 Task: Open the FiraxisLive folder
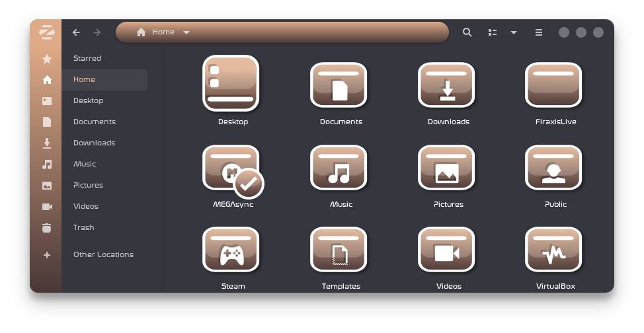[x=553, y=85]
